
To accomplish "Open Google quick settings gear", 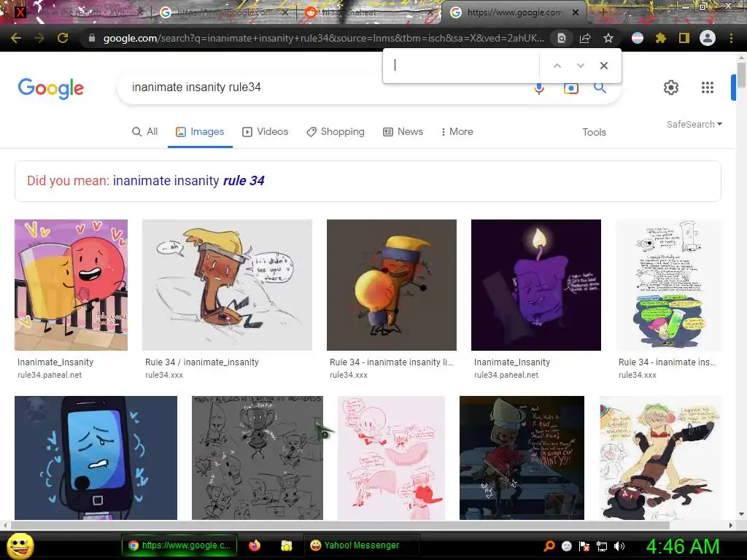I will coord(671,87).
